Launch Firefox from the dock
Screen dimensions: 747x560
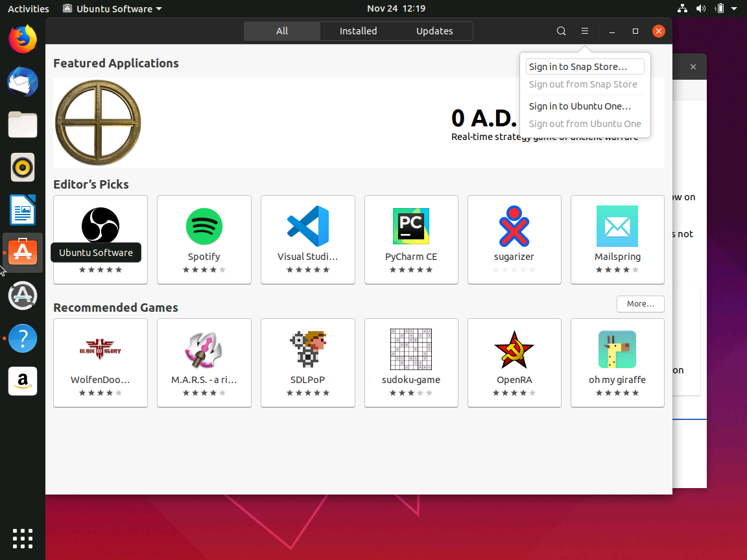23,39
